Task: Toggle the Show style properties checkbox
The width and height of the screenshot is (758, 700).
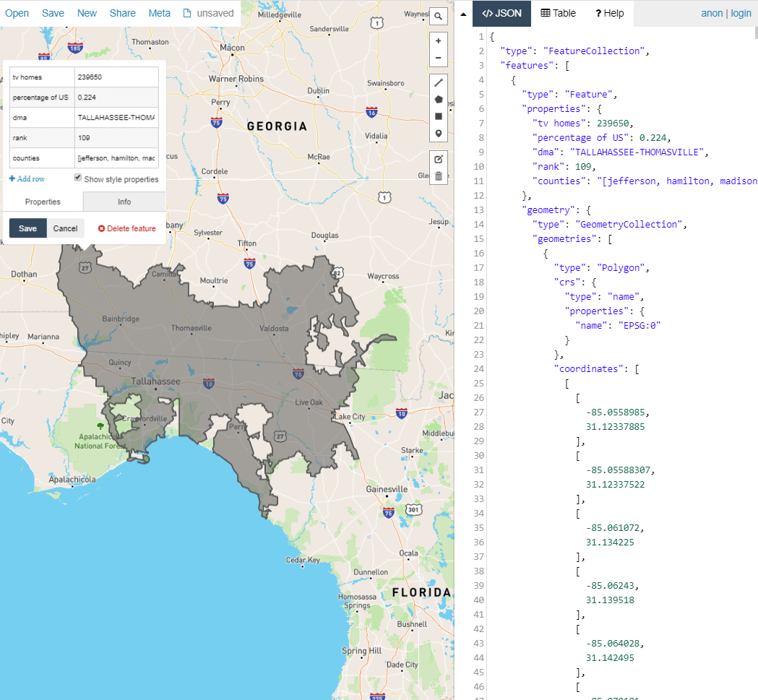Action: 77,179
